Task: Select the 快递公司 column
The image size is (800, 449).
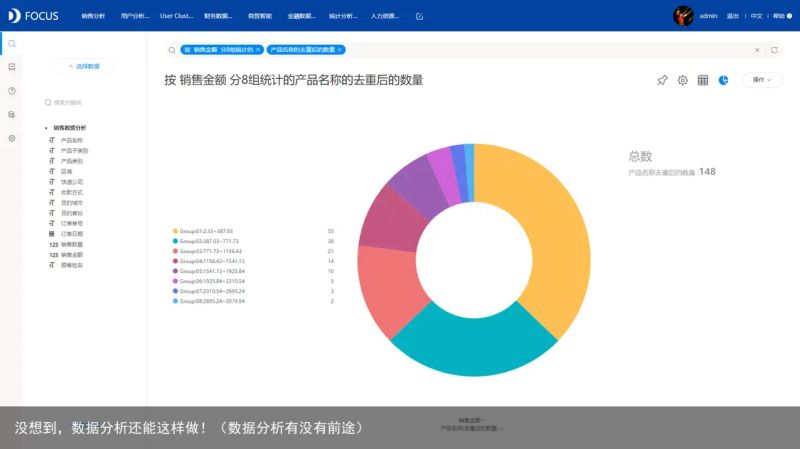Action: click(72, 182)
